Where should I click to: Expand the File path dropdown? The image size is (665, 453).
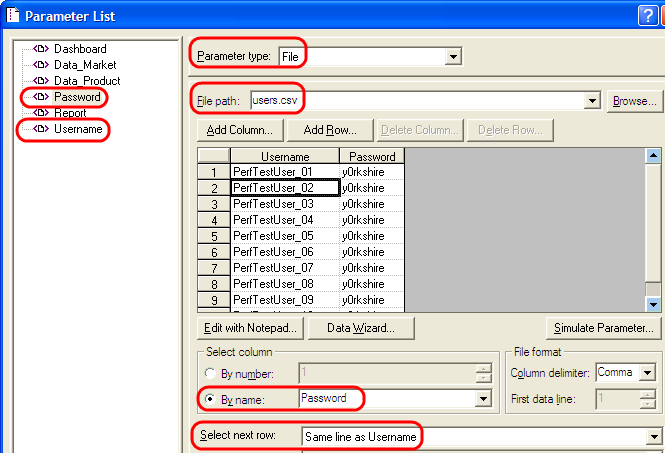pos(592,101)
